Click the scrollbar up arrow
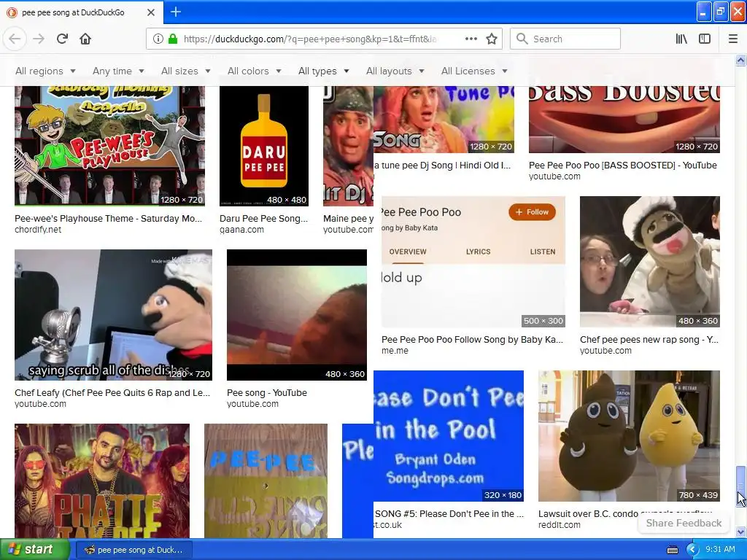Viewport: 747px width, 560px height. (x=740, y=60)
